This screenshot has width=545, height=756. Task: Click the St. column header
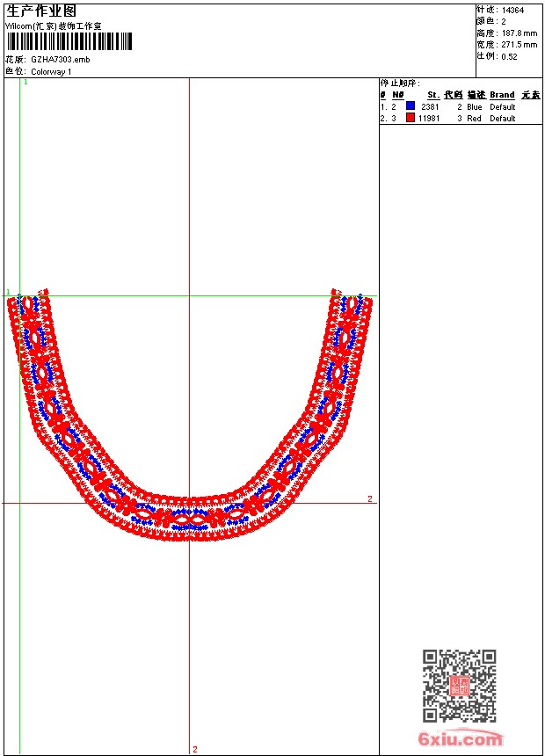432,95
